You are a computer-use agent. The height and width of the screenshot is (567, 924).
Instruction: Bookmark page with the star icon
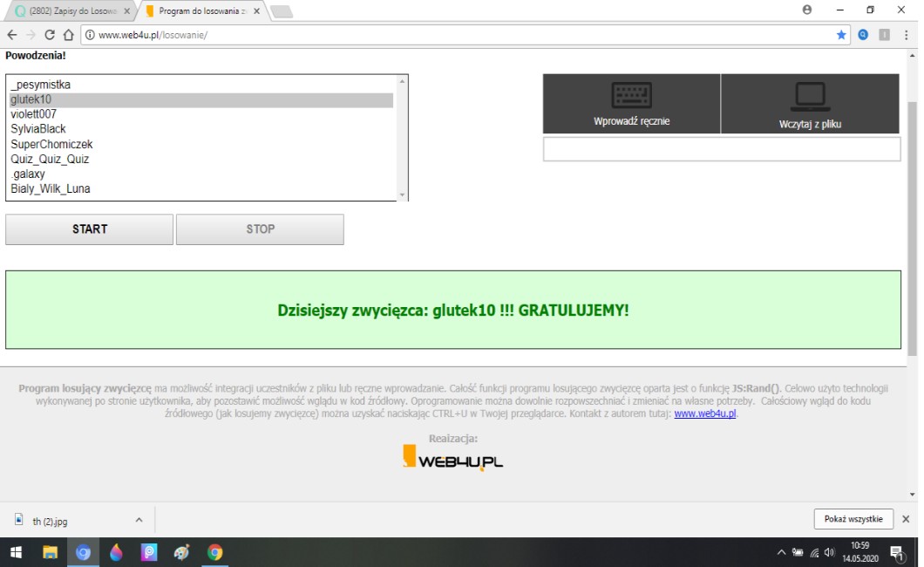841,35
